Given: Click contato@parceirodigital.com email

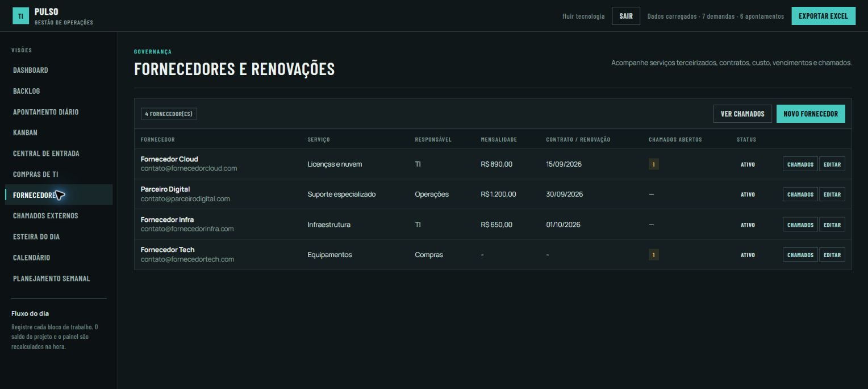Looking at the screenshot, I should point(185,199).
